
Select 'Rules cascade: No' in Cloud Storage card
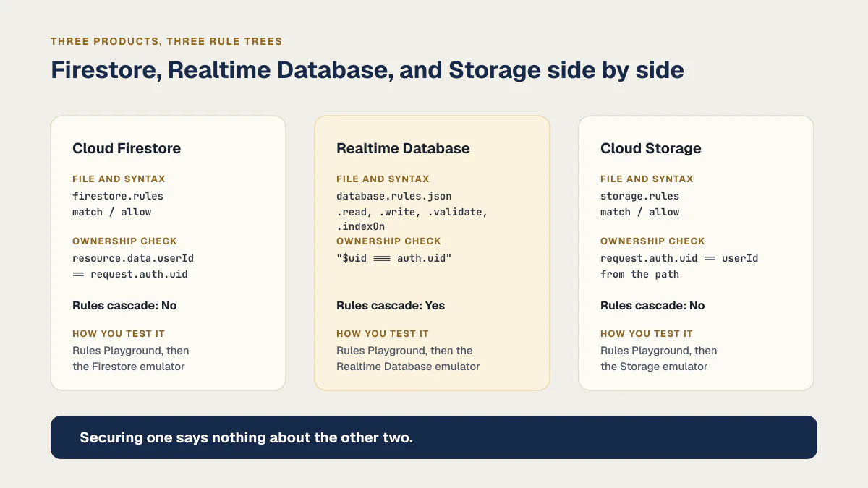pos(652,305)
